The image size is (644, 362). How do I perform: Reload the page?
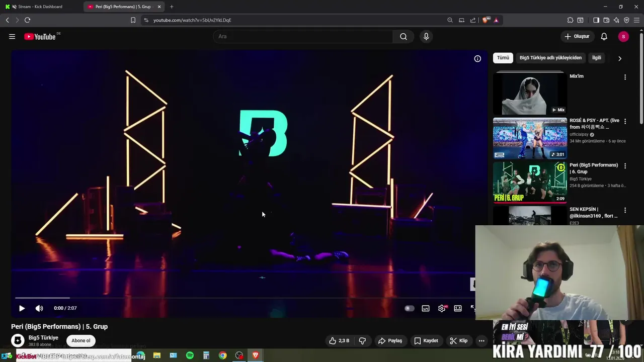[27, 20]
